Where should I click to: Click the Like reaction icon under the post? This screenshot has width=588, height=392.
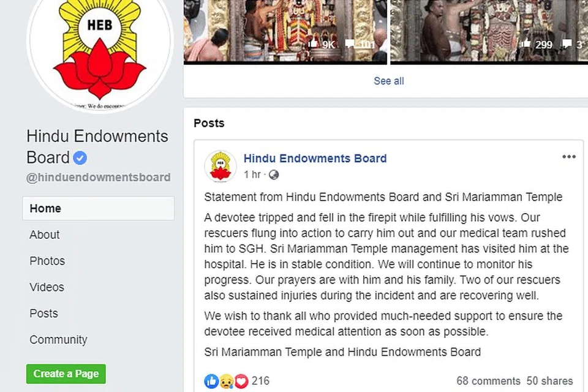pos(211,381)
